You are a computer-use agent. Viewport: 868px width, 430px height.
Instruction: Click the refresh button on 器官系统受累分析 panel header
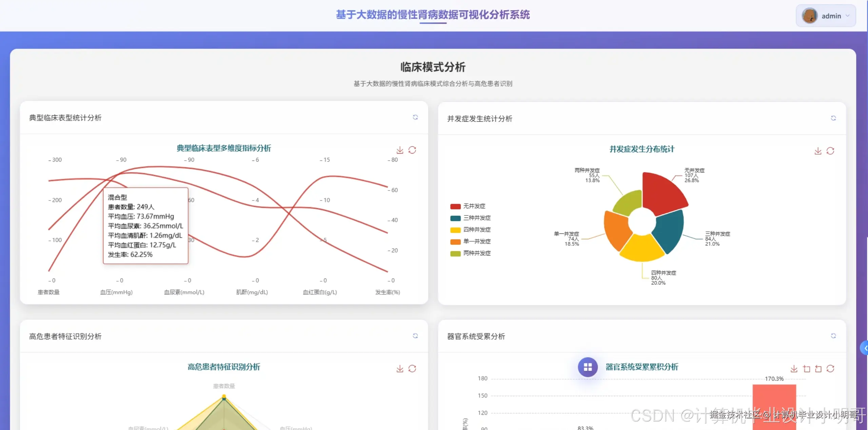(x=834, y=336)
